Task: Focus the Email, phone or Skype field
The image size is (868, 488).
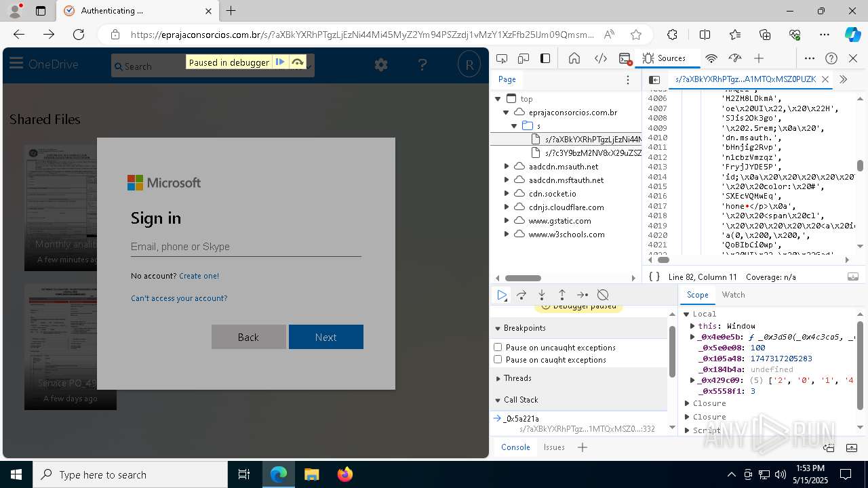Action: click(x=246, y=247)
